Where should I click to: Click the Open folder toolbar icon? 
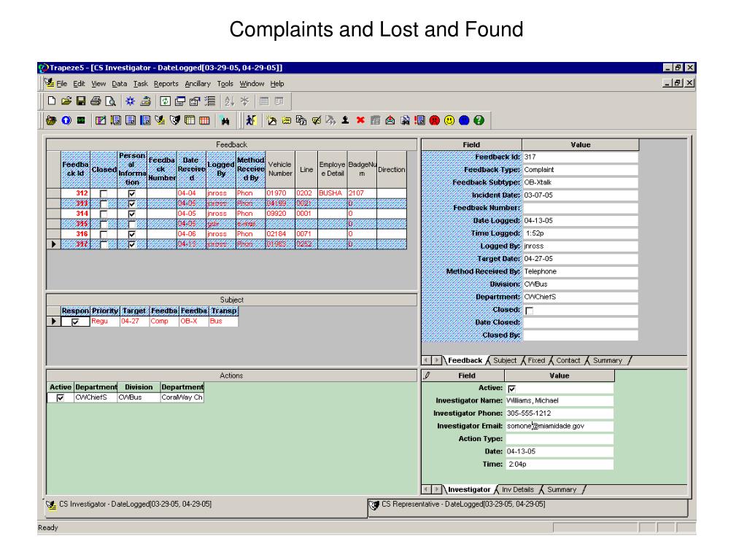[66, 101]
